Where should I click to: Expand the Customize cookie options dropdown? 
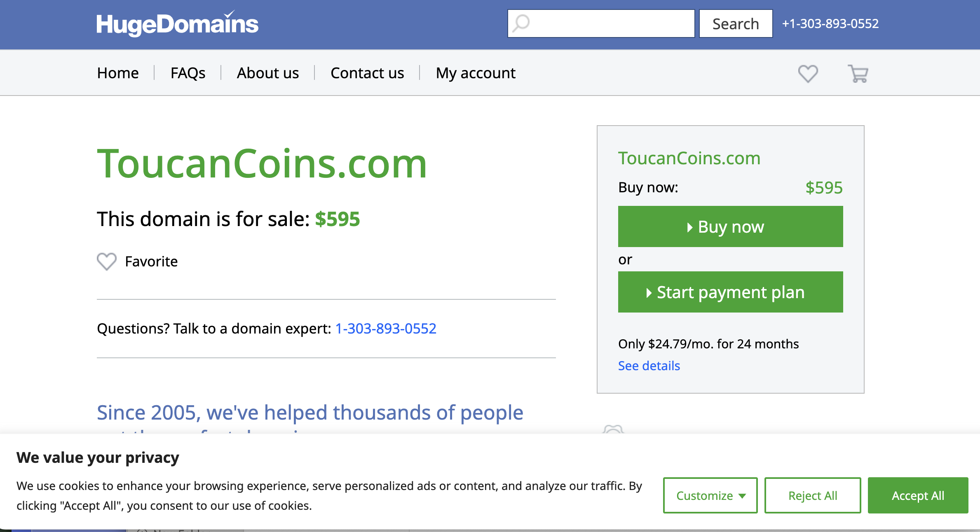tap(710, 495)
